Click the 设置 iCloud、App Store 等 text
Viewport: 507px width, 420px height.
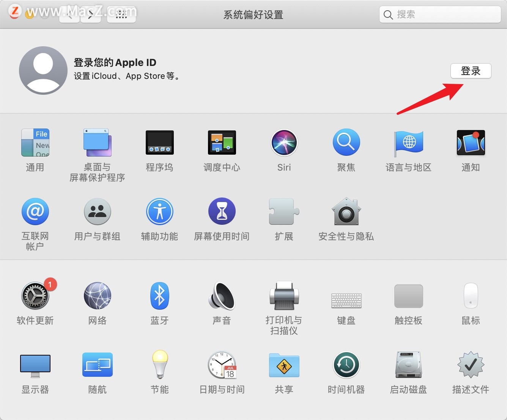[x=127, y=76]
